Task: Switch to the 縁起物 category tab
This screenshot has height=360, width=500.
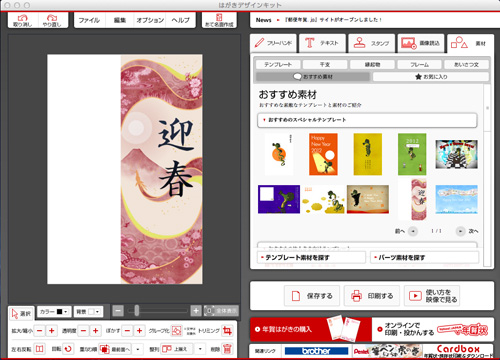Action: tap(372, 64)
